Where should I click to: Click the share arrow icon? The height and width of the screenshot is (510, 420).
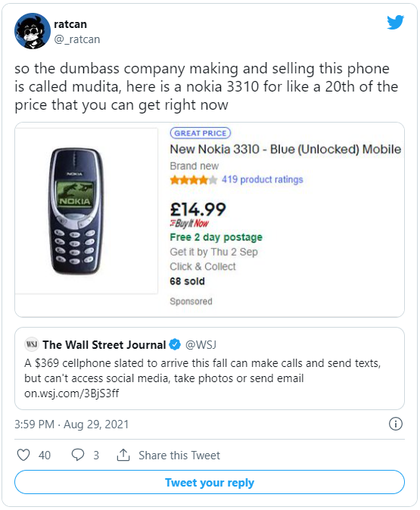(123, 455)
